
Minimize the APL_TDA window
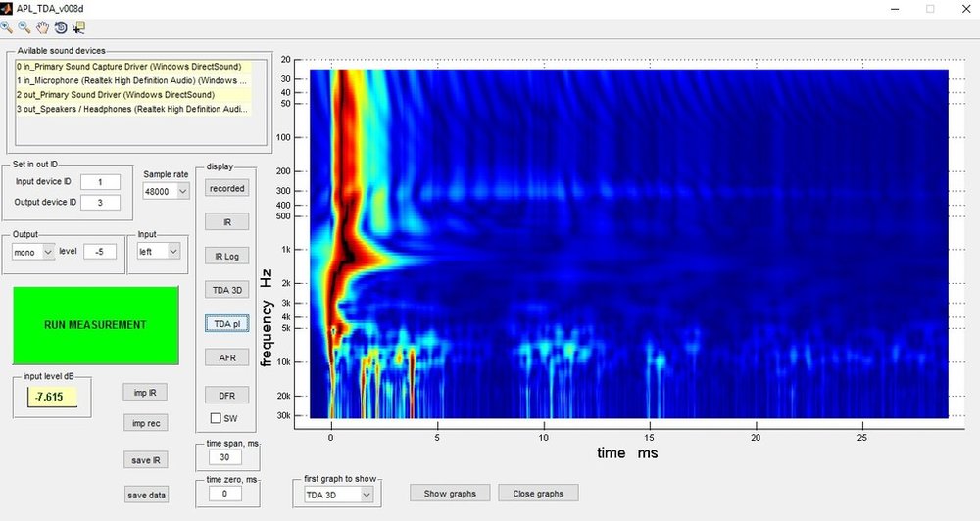click(x=896, y=9)
